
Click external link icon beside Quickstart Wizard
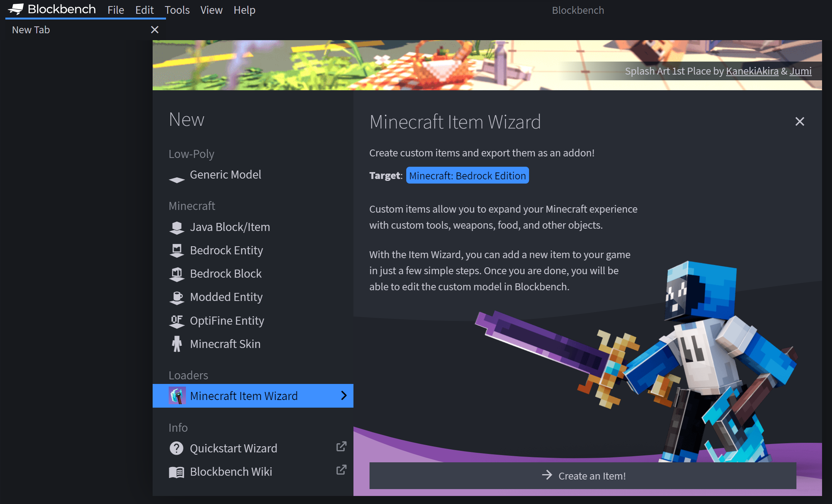point(341,446)
